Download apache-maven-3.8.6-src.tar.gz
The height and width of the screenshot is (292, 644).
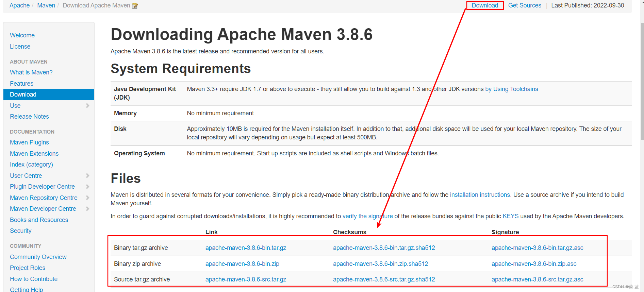click(246, 279)
